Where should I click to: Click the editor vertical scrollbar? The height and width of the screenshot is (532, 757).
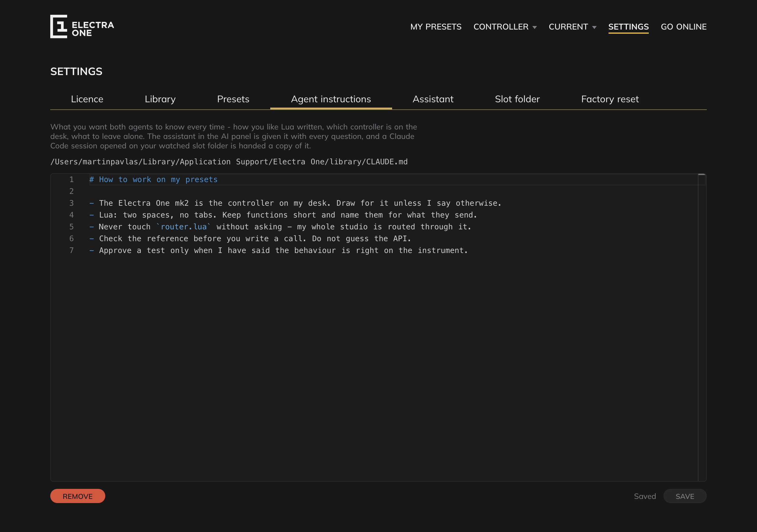[x=702, y=327]
